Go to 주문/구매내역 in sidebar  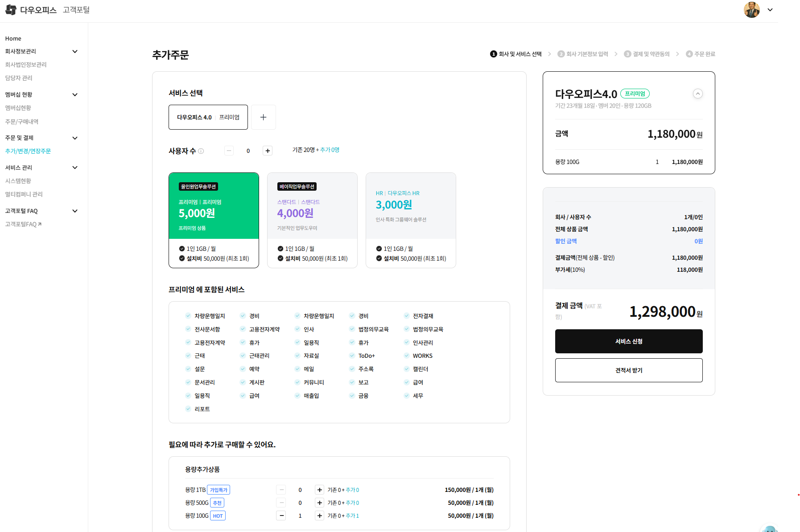point(22,122)
